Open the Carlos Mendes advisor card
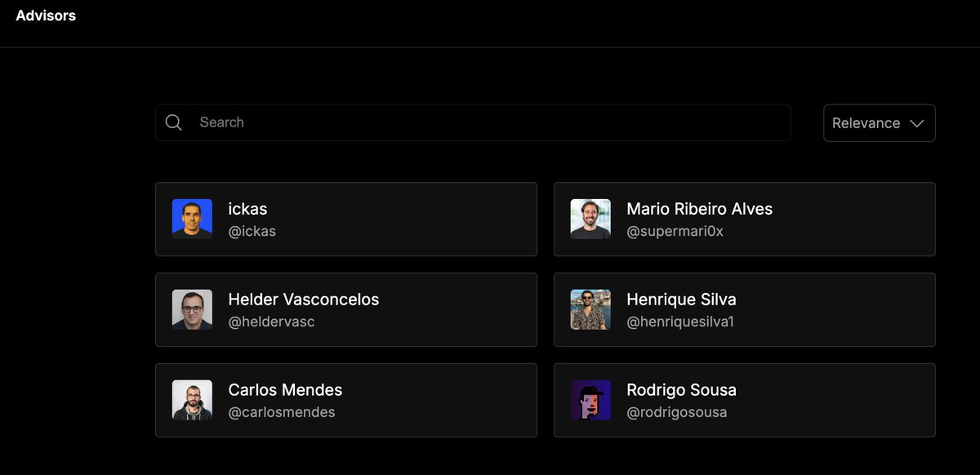Viewport: 980px width, 475px height. 346,400
